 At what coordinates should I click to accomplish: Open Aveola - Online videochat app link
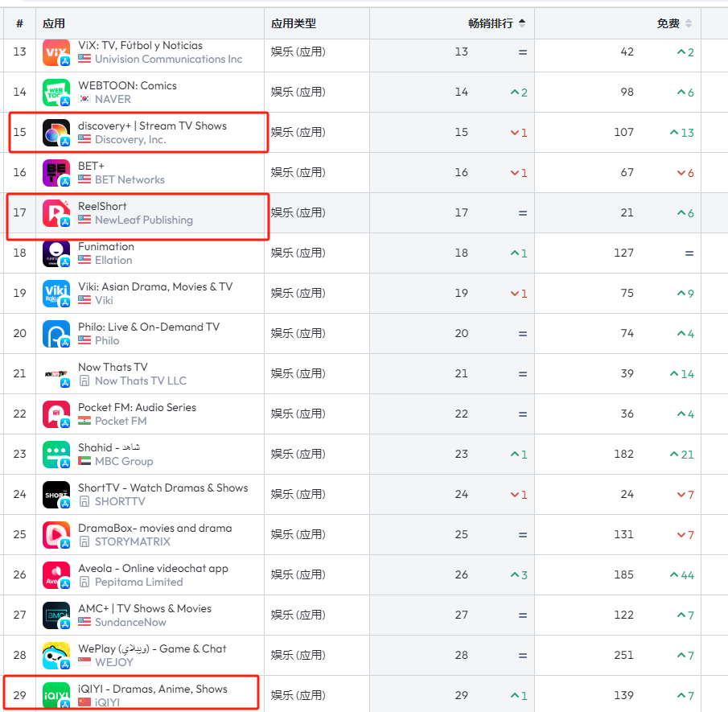pos(153,569)
